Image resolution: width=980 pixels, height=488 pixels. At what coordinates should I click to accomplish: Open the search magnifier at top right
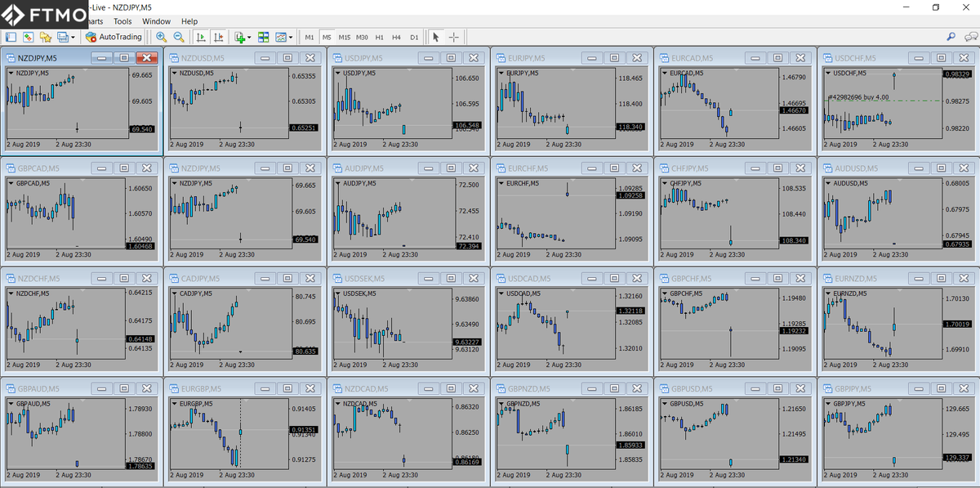point(951,37)
